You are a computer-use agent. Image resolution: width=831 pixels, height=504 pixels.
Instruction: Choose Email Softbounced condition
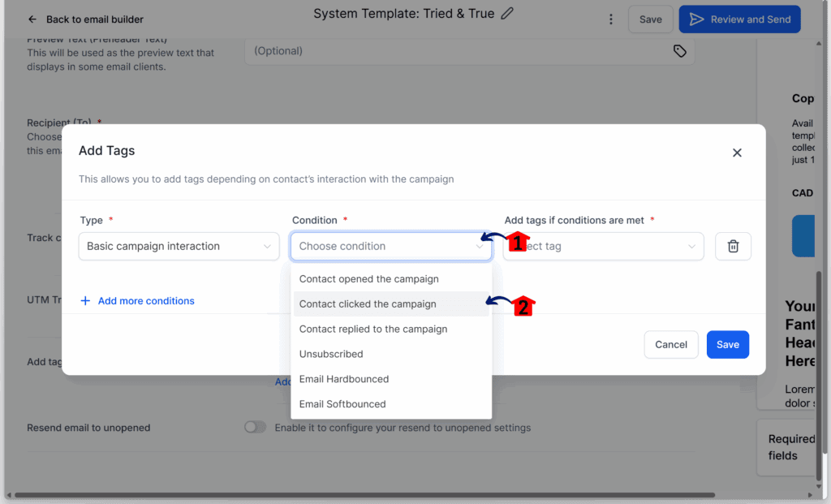342,404
